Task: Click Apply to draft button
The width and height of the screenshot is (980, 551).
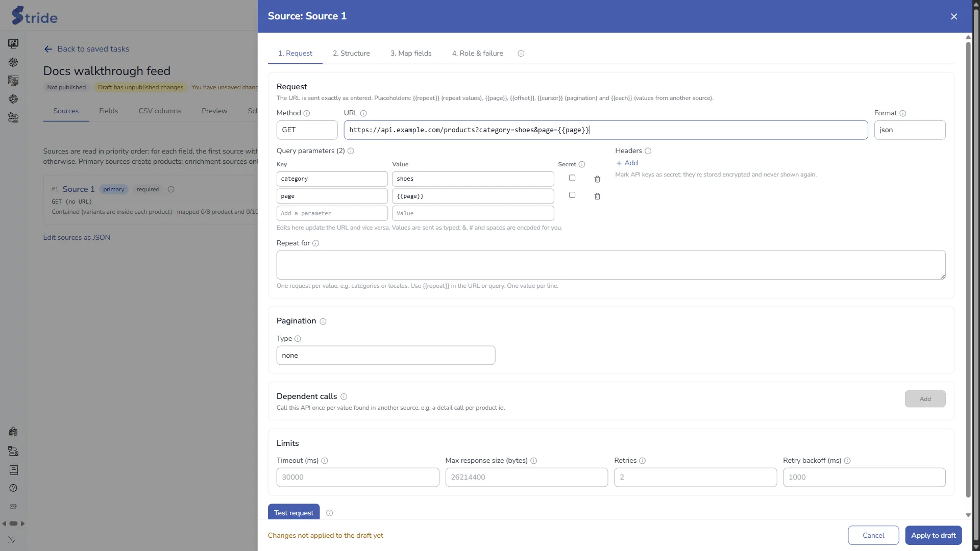Action: click(933, 535)
